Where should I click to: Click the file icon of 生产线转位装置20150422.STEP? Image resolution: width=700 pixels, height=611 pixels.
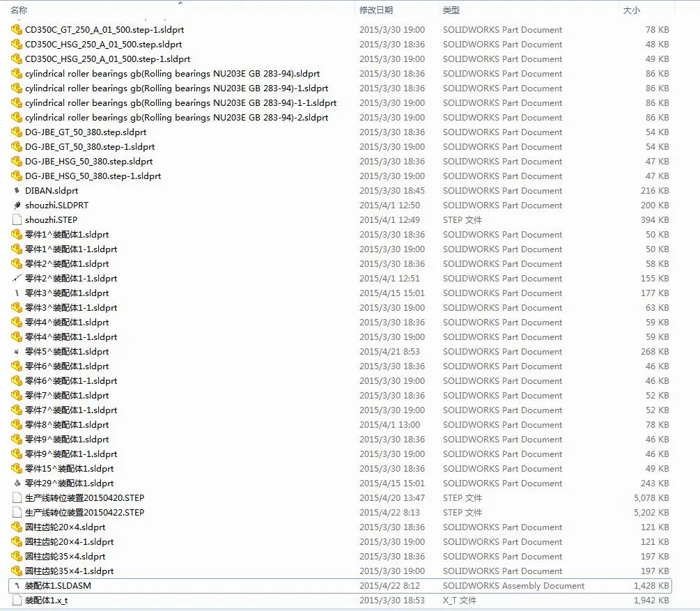point(17,513)
